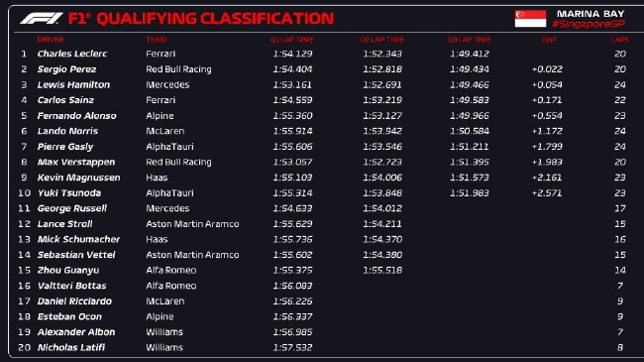Viewport: 644px width, 362px height.
Task: Click the LAPS column header
Action: (x=619, y=40)
